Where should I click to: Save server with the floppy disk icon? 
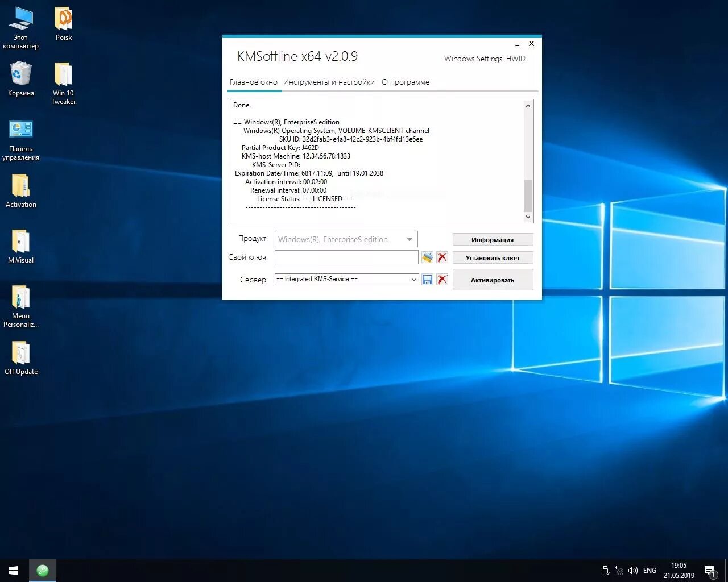(427, 279)
